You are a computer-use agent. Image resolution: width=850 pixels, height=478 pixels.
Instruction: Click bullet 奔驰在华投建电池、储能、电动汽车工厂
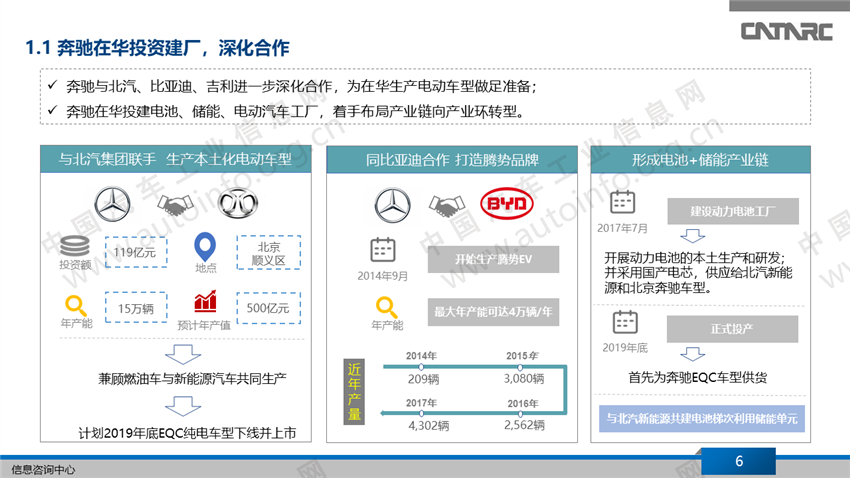point(295,112)
